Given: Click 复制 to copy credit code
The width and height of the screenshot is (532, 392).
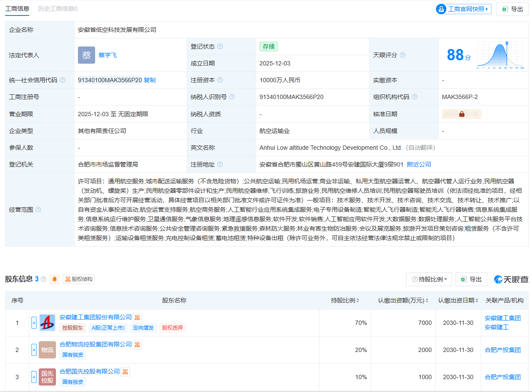Looking at the screenshot, I should coord(149,80).
